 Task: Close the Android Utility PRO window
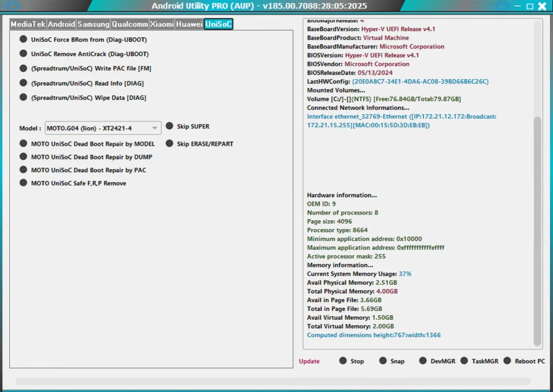click(x=542, y=6)
